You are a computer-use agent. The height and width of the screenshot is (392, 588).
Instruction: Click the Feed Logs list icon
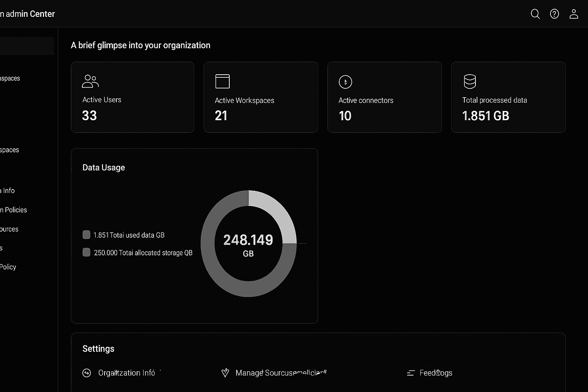tap(411, 373)
